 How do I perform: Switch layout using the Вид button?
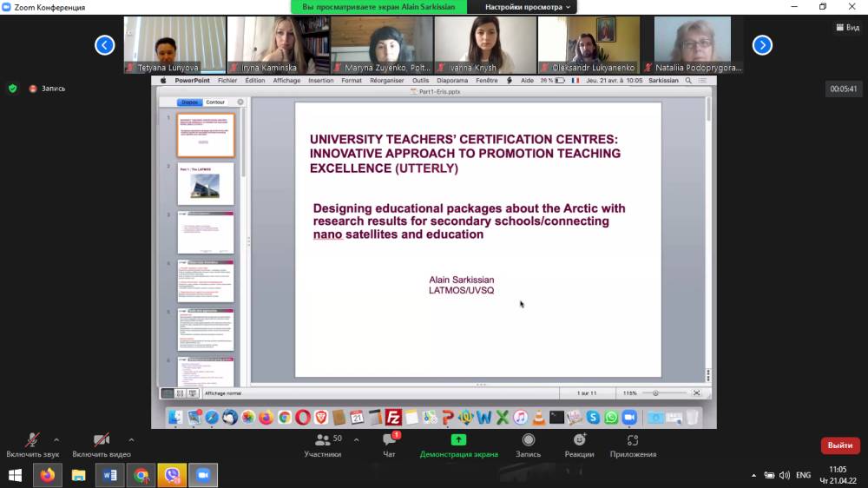coord(846,27)
